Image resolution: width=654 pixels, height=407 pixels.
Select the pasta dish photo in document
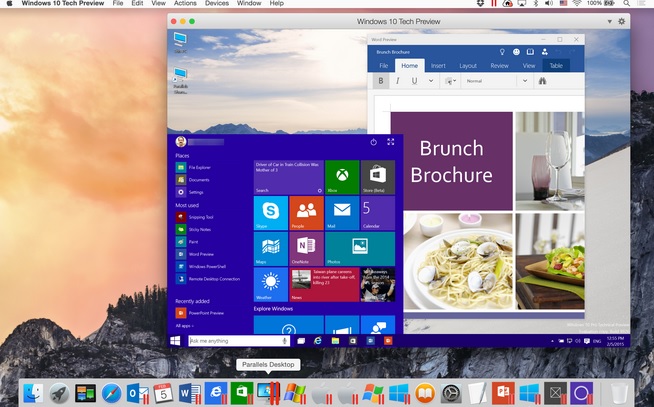coord(458,261)
